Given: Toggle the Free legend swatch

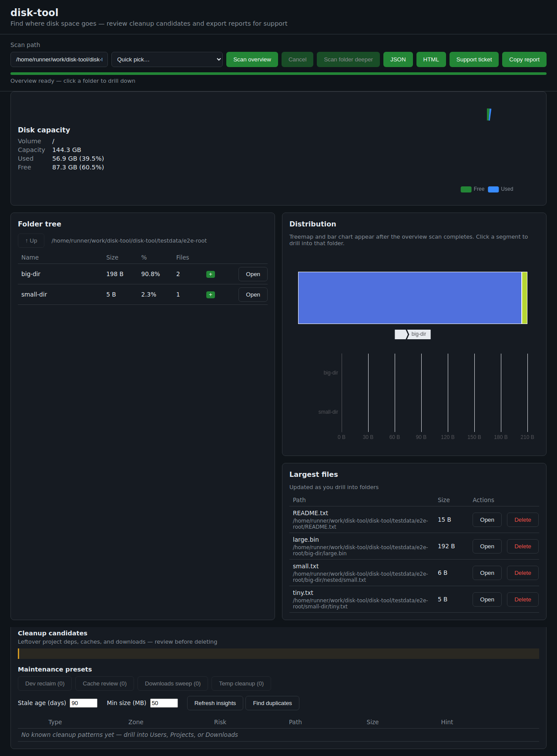Looking at the screenshot, I should click(x=466, y=189).
